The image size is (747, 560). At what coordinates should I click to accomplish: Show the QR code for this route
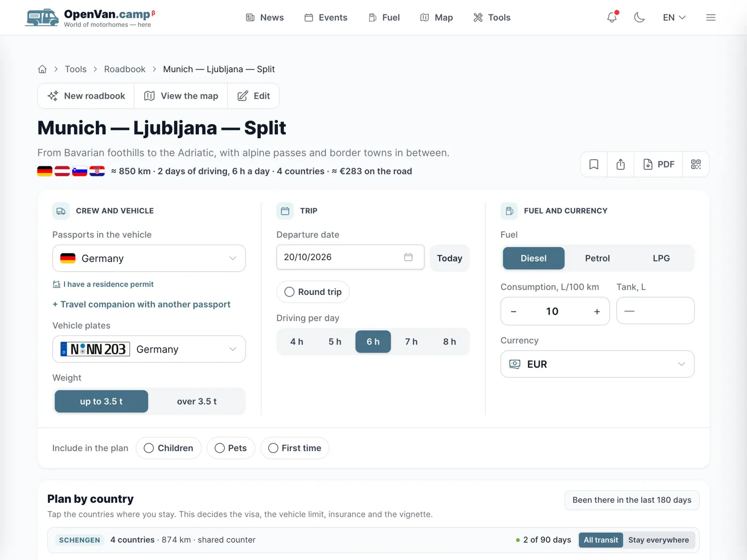click(696, 164)
